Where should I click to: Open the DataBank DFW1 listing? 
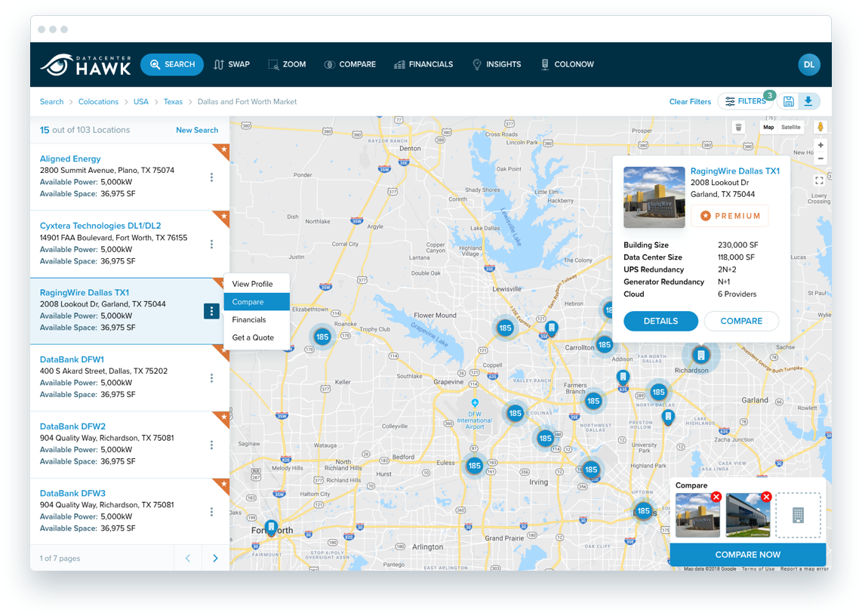click(72, 359)
